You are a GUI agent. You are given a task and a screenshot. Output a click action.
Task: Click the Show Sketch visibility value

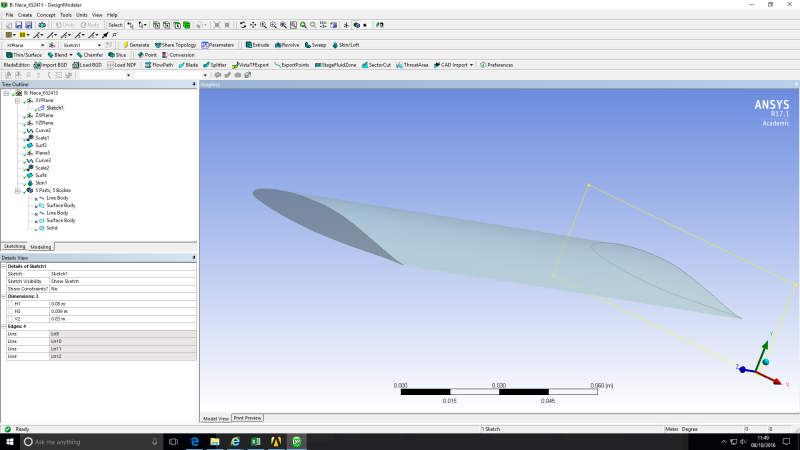coord(122,282)
